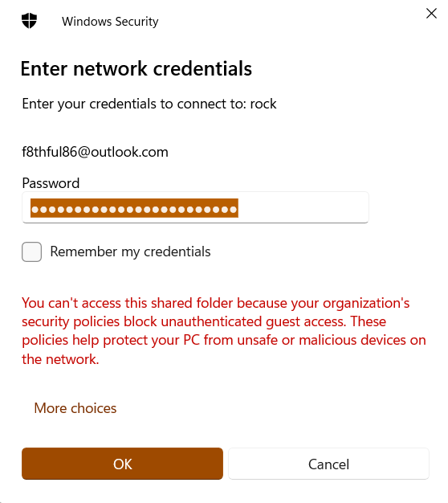Tick the Remember my credentials checkbox

[32, 251]
